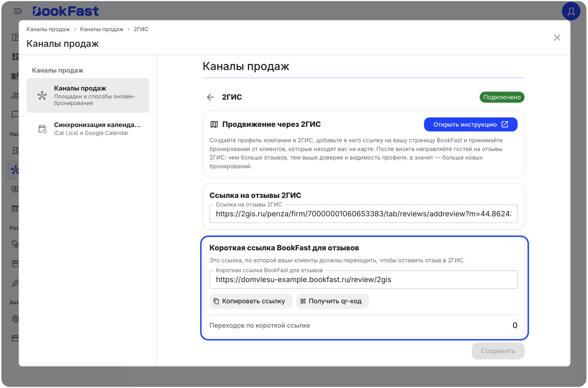Focus the Ссылка на отзывы 2ГИС input field
588x388 pixels.
[363, 214]
